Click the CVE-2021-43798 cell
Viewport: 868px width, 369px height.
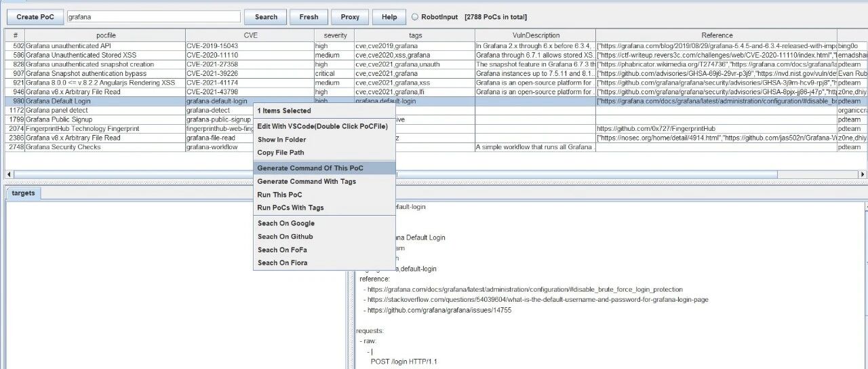tap(250, 92)
